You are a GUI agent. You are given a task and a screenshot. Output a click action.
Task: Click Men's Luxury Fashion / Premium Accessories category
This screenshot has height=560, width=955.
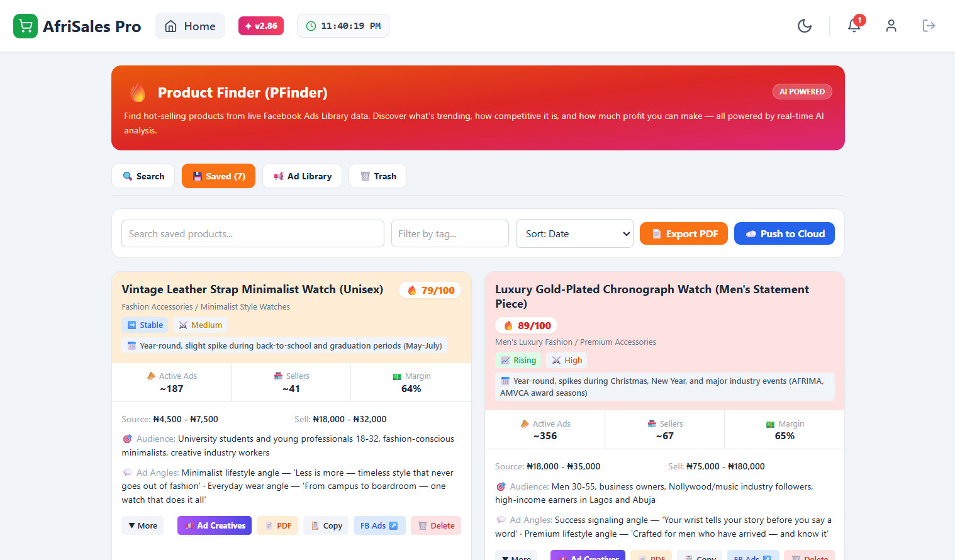pos(576,342)
